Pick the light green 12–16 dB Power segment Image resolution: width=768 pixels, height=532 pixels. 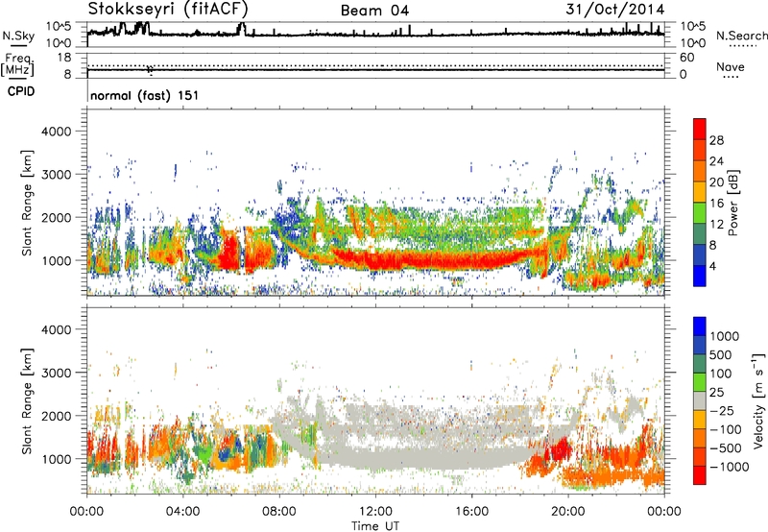pyautogui.click(x=700, y=213)
